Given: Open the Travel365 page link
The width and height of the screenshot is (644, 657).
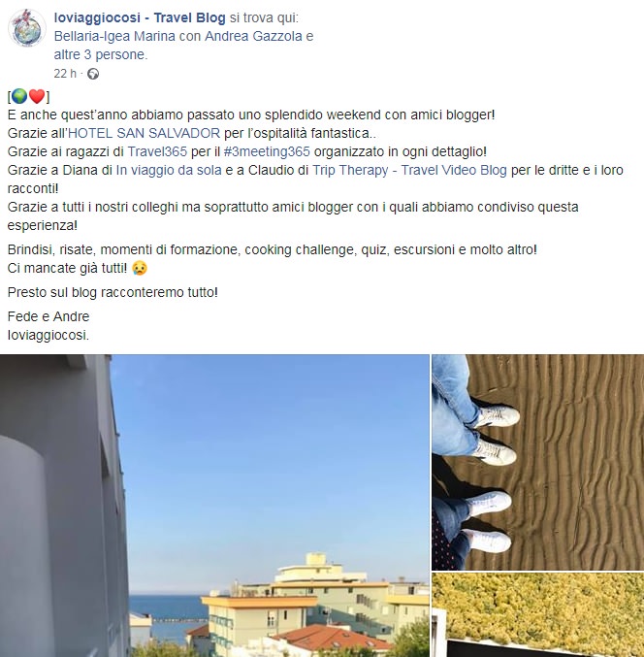Looking at the screenshot, I should coord(157,151).
